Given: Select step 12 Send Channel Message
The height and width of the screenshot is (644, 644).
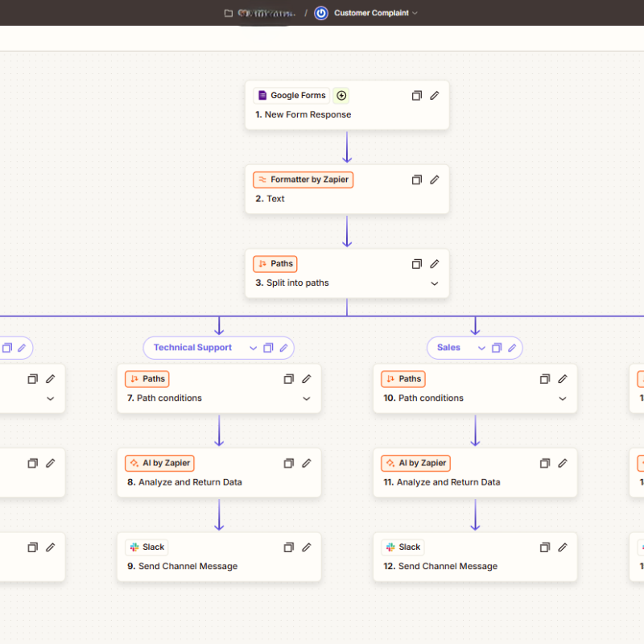Looking at the screenshot, I should click(x=475, y=557).
